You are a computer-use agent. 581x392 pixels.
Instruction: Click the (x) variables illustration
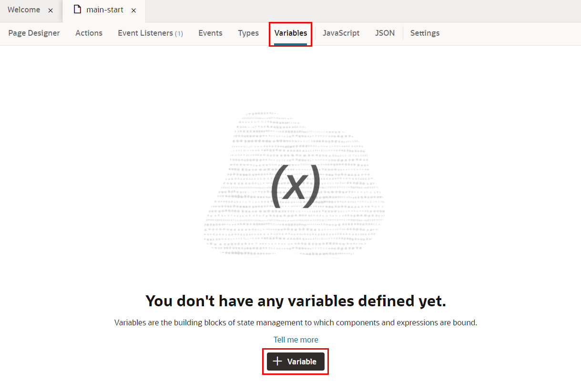pos(295,185)
